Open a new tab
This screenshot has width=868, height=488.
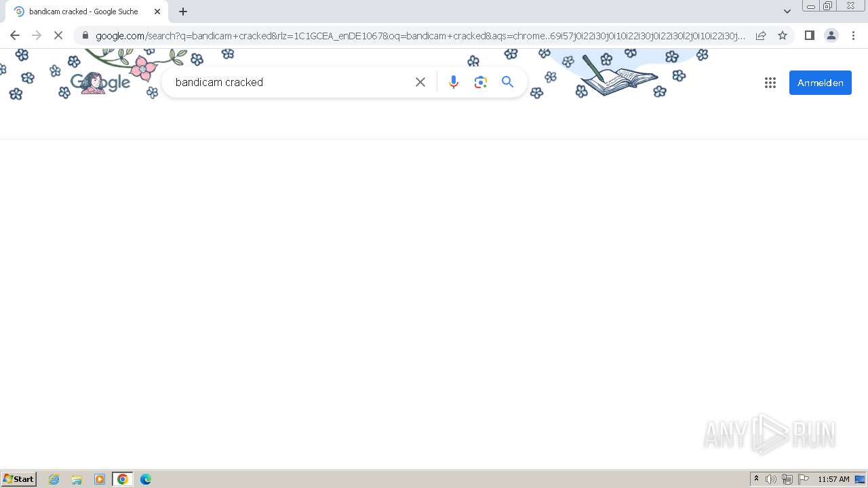pyautogui.click(x=183, y=12)
